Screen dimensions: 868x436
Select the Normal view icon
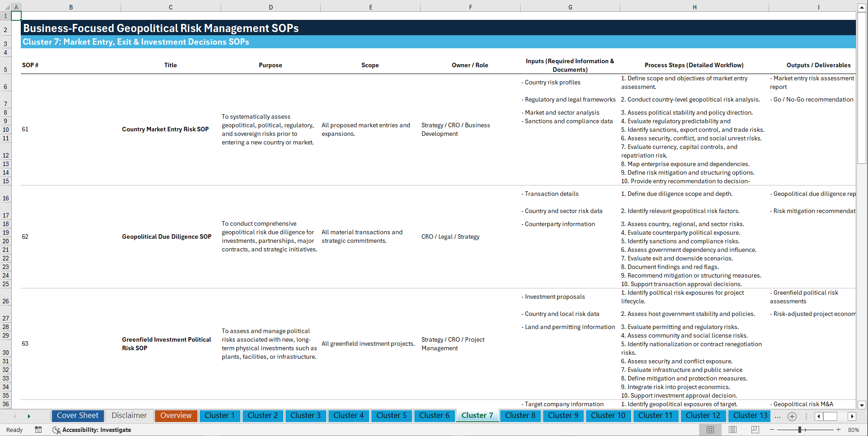(x=709, y=429)
